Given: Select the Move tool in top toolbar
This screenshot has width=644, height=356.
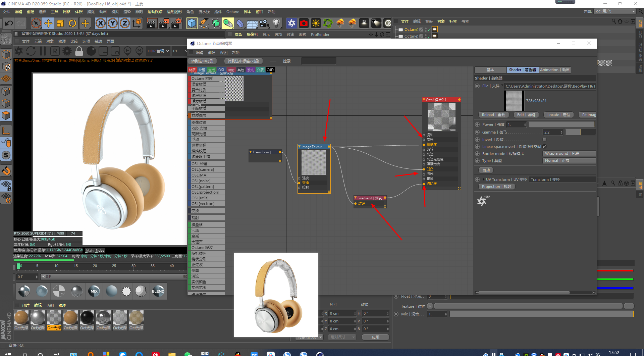Looking at the screenshot, I should tap(48, 23).
